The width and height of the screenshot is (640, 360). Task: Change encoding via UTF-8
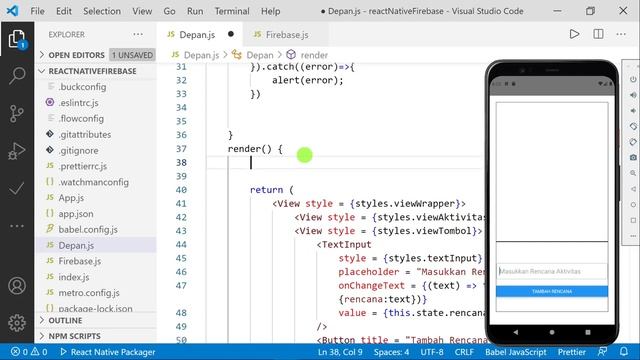click(x=432, y=352)
